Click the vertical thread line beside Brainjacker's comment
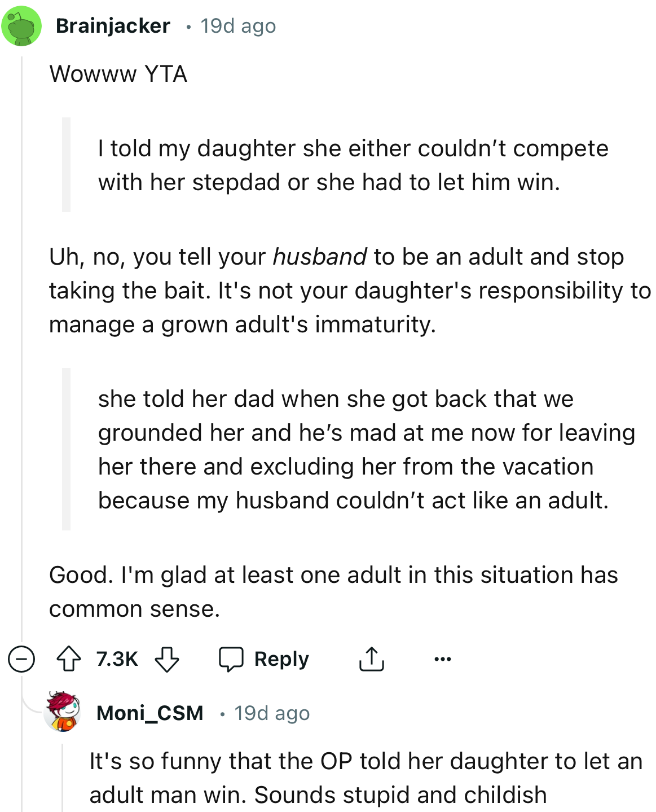Screen dimensions: 656x812 [x=21, y=339]
